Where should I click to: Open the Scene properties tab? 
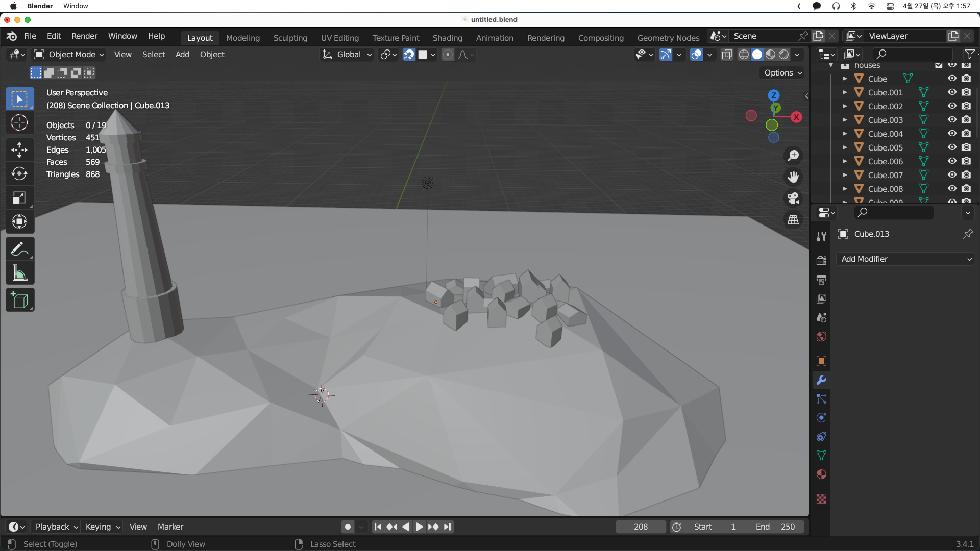pyautogui.click(x=821, y=317)
